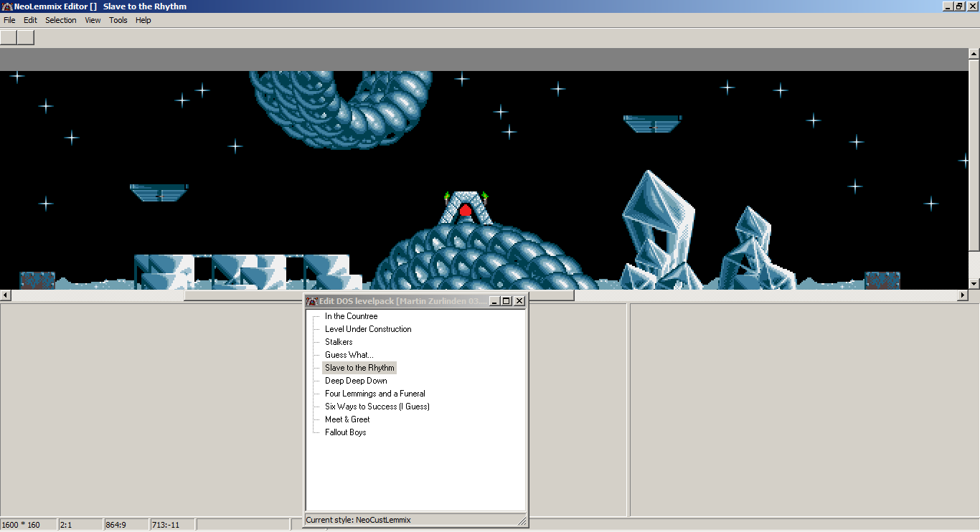This screenshot has height=532, width=980.
Task: Open the File menu
Action: click(9, 20)
